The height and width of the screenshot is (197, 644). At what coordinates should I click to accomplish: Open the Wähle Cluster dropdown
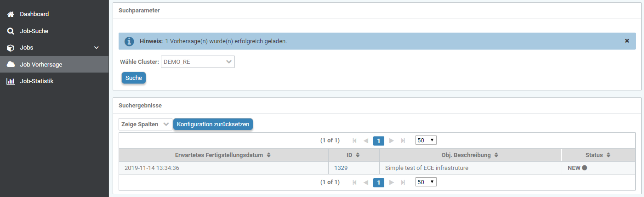tap(198, 62)
